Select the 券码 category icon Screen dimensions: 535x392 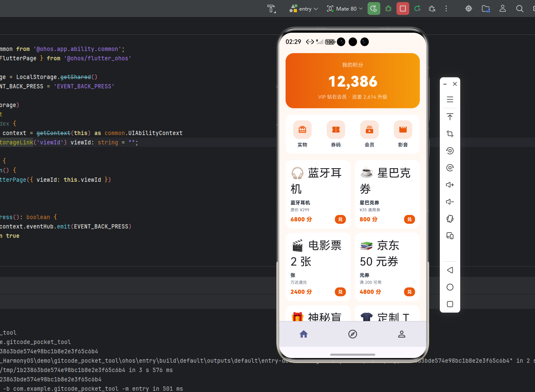(x=336, y=130)
